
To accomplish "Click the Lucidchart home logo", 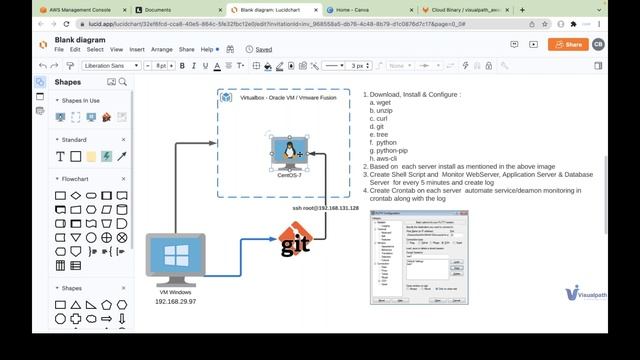I will click(43, 44).
